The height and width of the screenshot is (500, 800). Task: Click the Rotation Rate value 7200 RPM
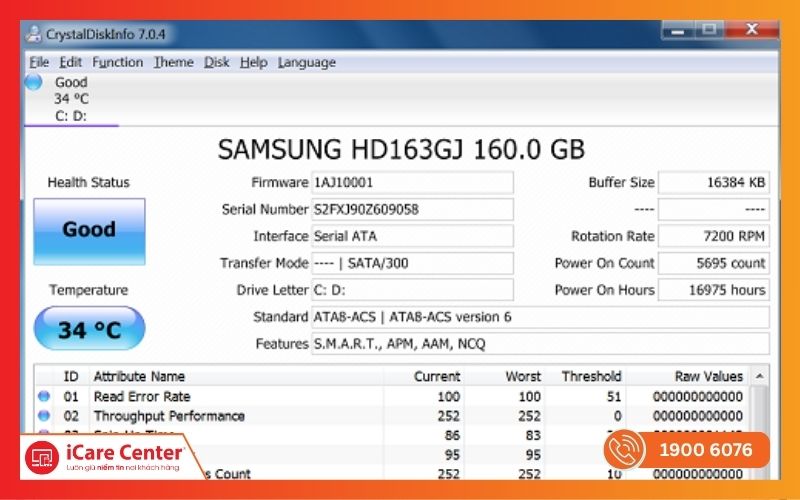point(714,236)
